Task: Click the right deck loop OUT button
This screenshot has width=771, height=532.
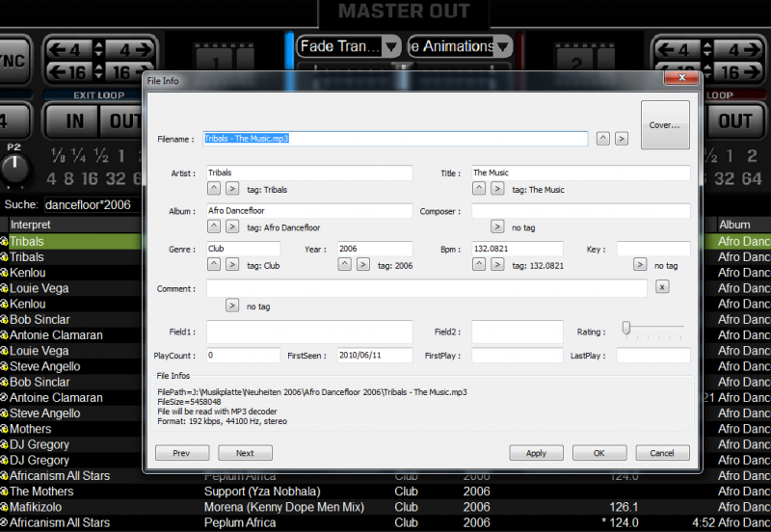Action: pos(735,121)
